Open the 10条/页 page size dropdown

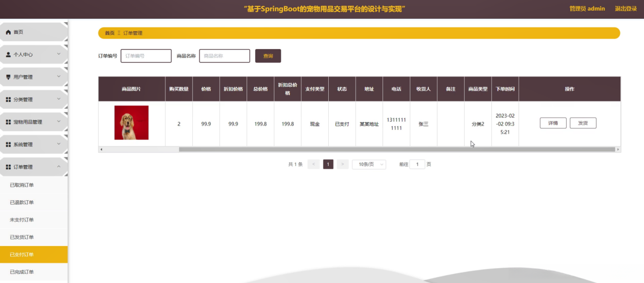click(369, 164)
